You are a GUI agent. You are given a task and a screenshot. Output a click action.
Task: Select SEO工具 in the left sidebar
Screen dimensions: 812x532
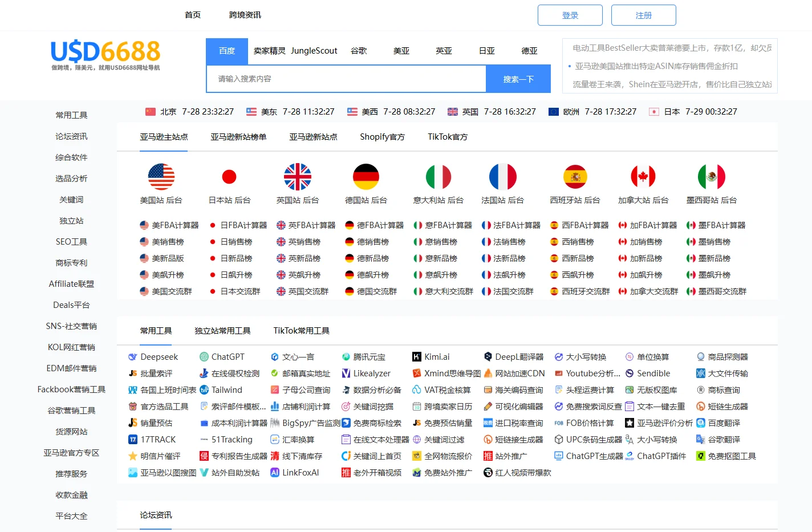[x=71, y=242]
